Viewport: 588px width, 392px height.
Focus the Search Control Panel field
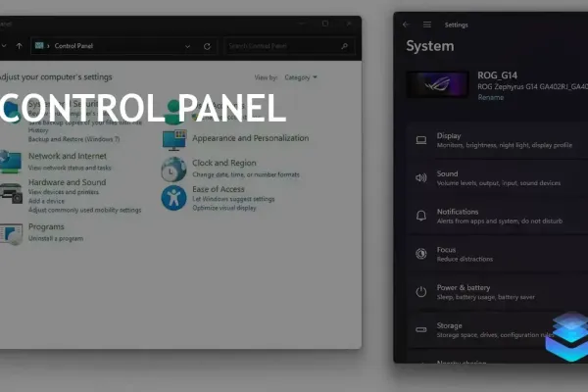pos(289,46)
